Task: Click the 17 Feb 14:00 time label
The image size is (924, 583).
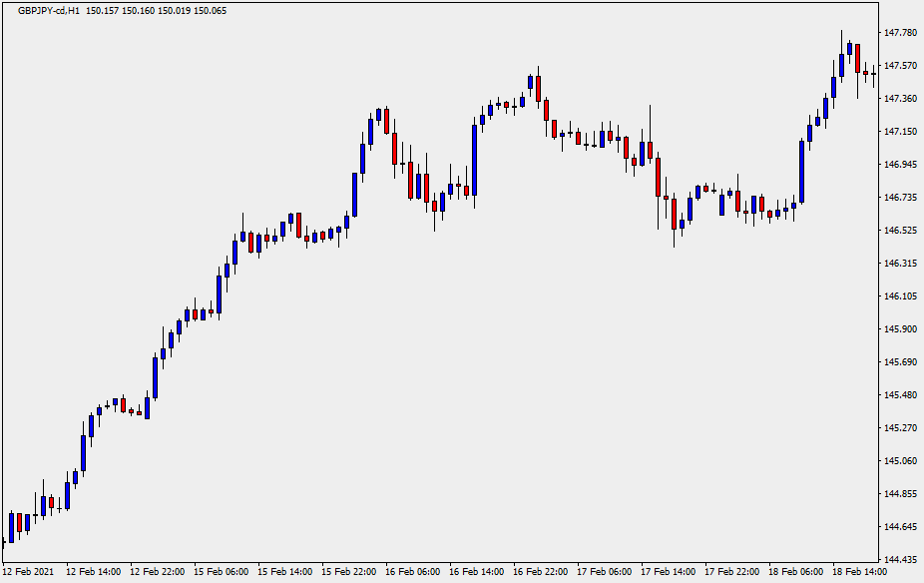Action: (668, 572)
